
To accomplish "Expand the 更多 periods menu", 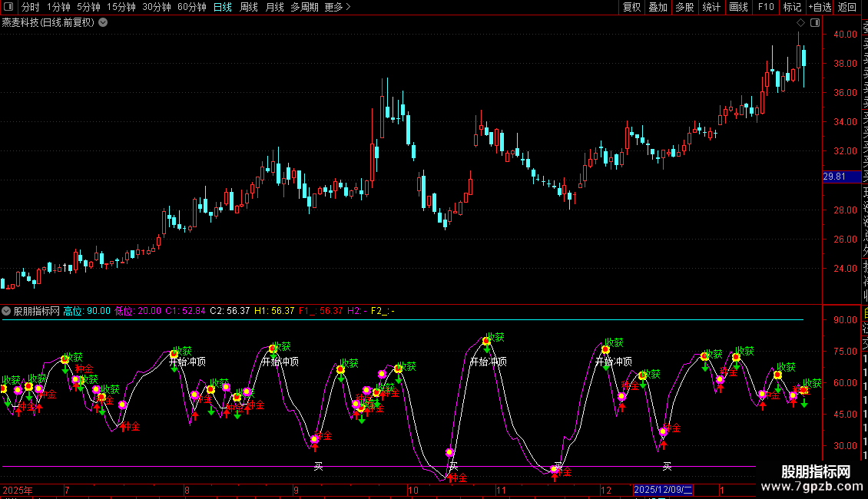I will 337,7.
